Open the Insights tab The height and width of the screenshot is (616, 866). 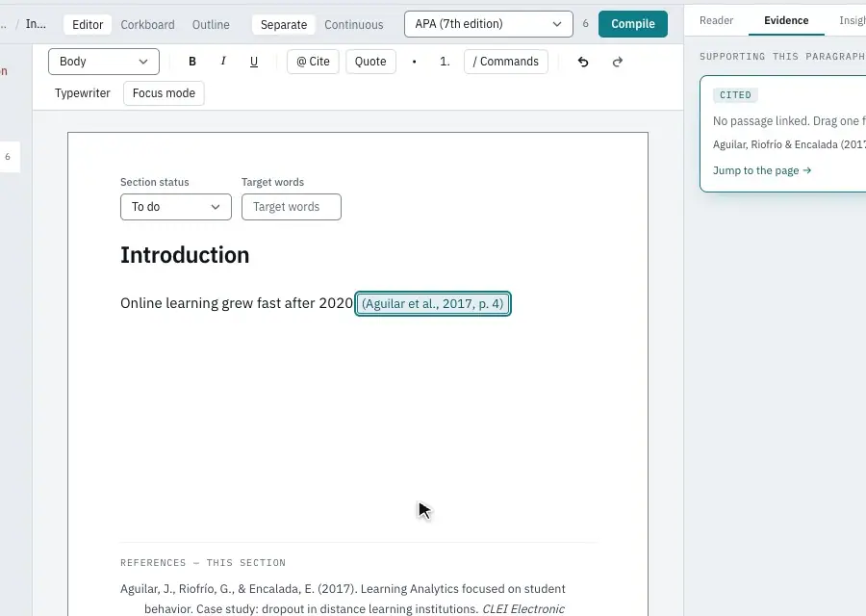(852, 20)
